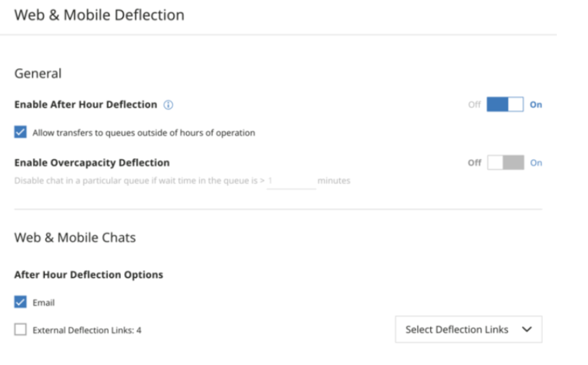Click the "Allow transfers to queues" label text
The image size is (588, 365).
point(144,133)
